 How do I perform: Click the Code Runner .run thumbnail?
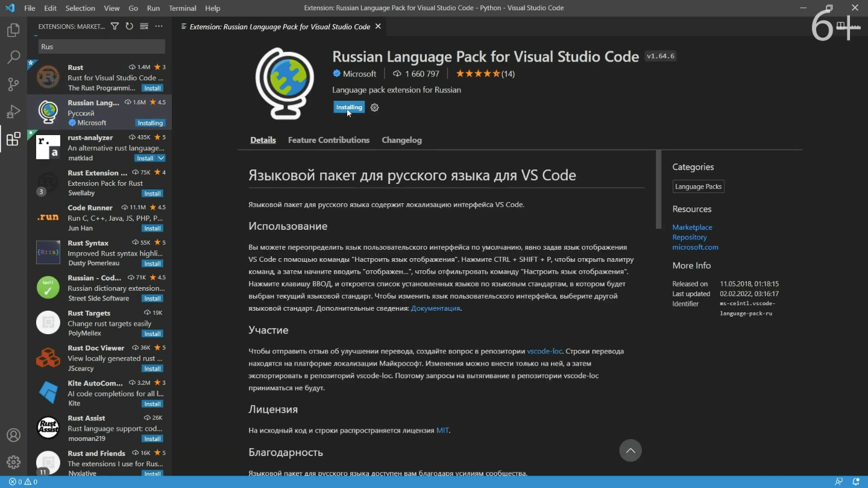48,217
